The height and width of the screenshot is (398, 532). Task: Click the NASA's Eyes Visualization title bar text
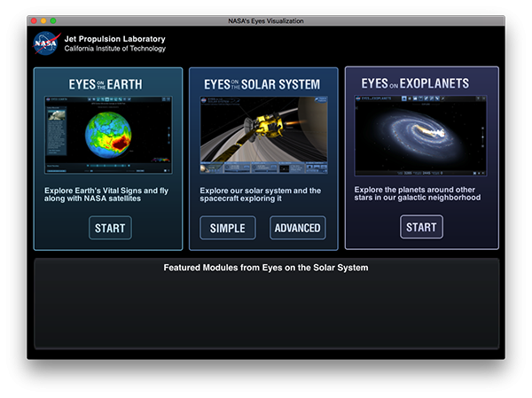(266, 21)
